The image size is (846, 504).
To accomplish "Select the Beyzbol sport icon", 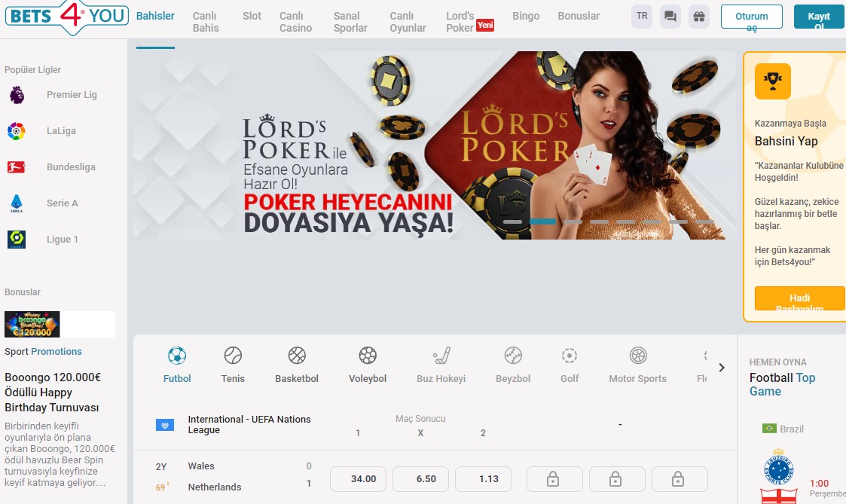I will click(513, 356).
